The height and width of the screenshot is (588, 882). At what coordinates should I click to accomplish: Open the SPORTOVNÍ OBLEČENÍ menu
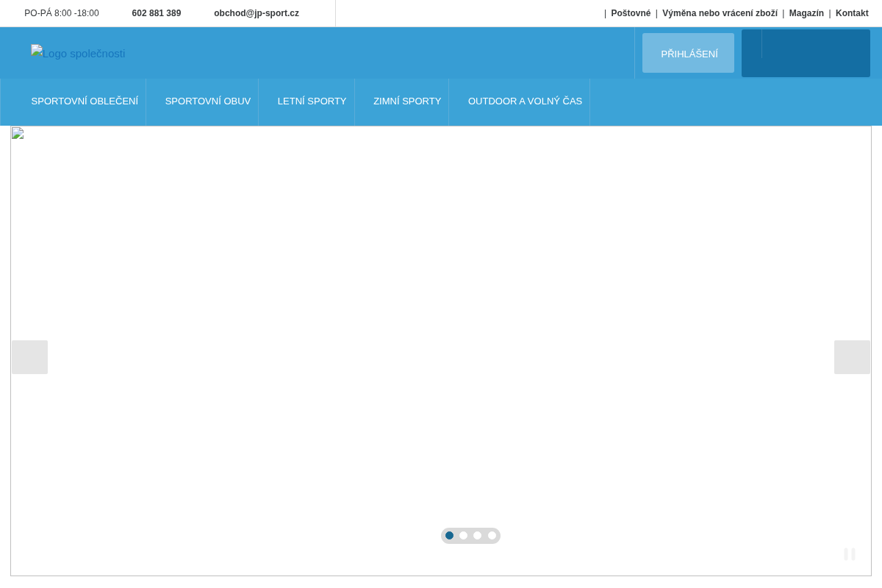pos(85,101)
